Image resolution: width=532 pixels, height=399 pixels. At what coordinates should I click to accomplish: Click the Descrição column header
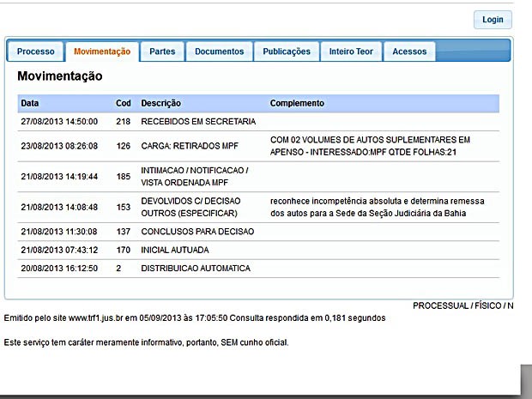(x=160, y=104)
